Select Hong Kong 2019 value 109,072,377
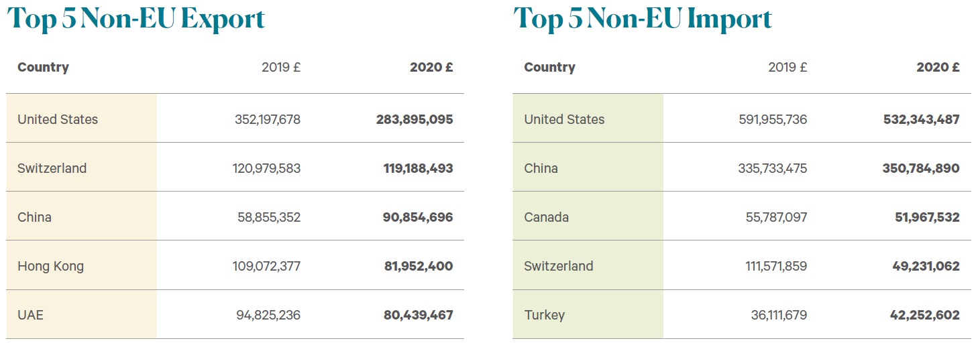980x349 pixels. (x=267, y=266)
